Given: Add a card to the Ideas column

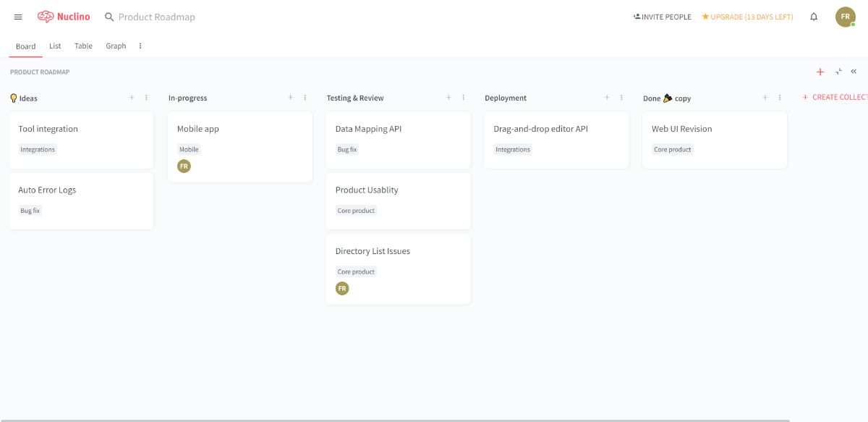Looking at the screenshot, I should [x=132, y=98].
